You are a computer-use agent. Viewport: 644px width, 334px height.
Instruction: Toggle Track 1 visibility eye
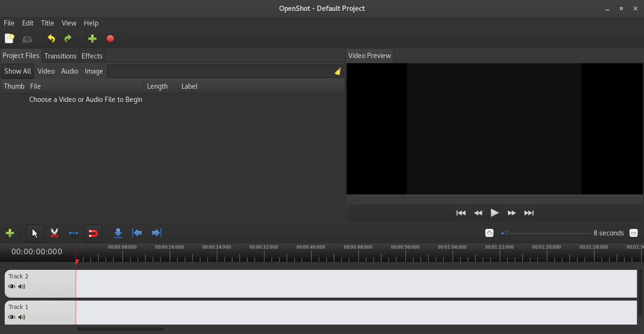pos(12,317)
